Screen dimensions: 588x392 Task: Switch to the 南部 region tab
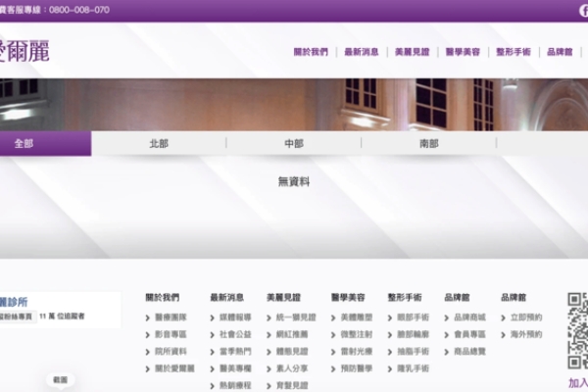pos(428,143)
